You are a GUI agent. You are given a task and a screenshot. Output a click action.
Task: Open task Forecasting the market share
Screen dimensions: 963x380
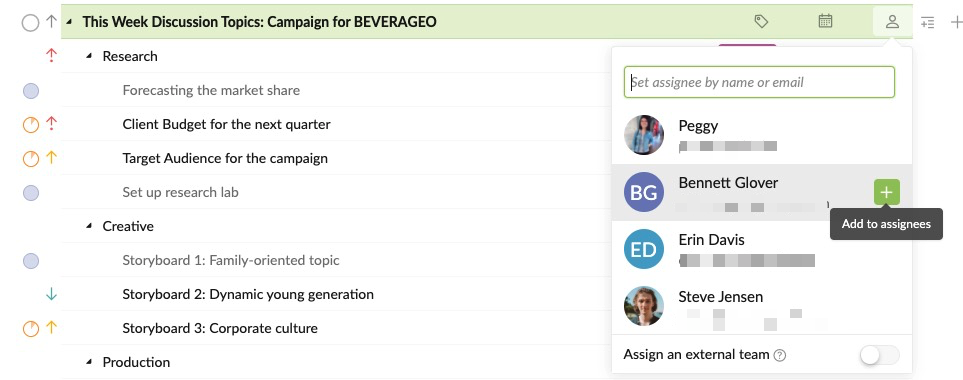(x=211, y=90)
